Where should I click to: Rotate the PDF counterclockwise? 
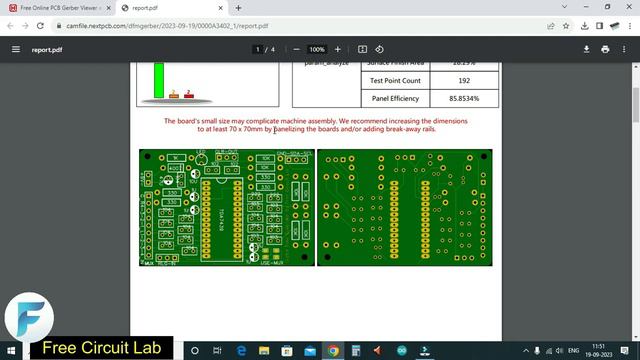379,49
